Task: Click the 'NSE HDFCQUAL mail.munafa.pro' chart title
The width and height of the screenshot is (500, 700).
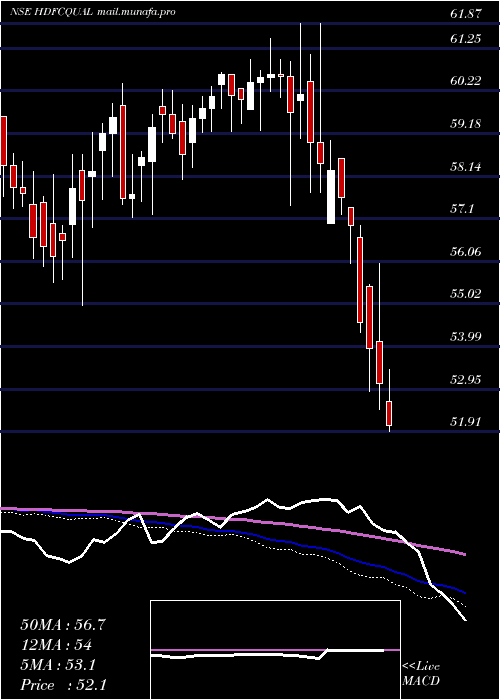Action: click(93, 12)
